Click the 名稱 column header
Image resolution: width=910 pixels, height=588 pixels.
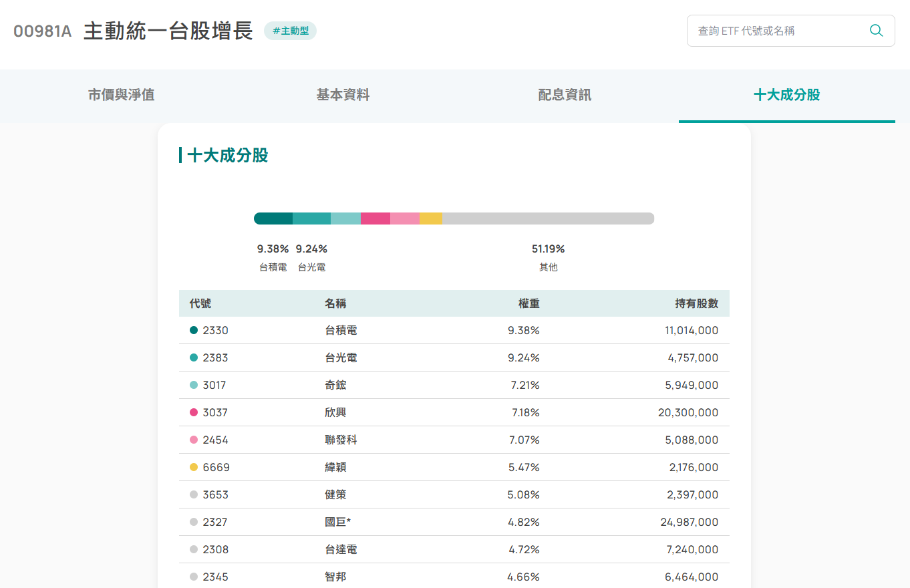click(x=335, y=303)
